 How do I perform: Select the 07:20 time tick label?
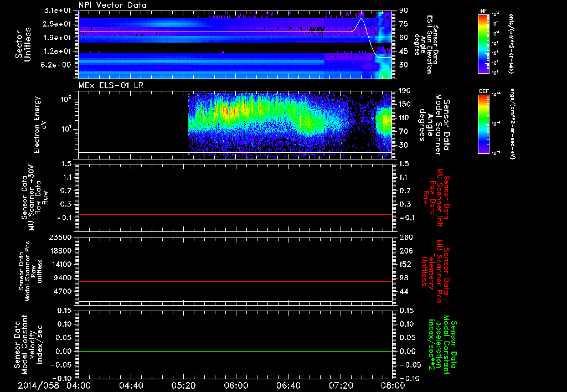click(x=341, y=385)
